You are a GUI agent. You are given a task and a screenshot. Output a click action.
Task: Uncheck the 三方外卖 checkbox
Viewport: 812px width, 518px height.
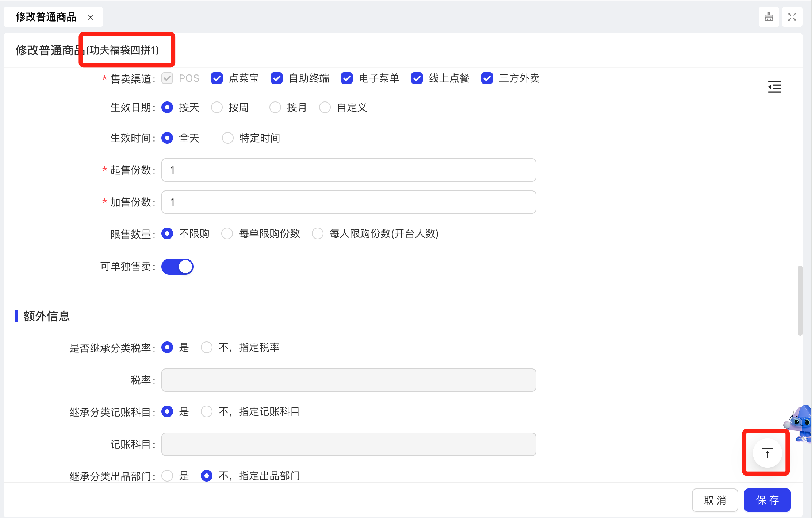[487, 78]
